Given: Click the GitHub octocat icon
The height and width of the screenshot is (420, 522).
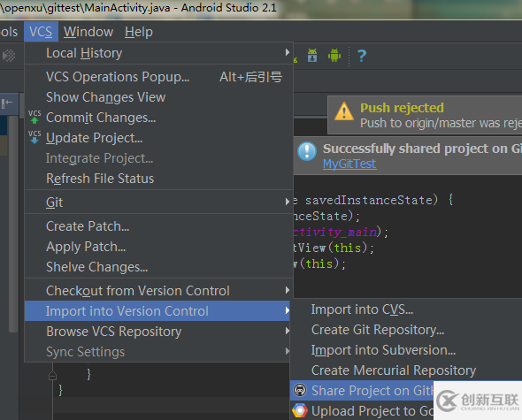Looking at the screenshot, I should (x=300, y=391).
